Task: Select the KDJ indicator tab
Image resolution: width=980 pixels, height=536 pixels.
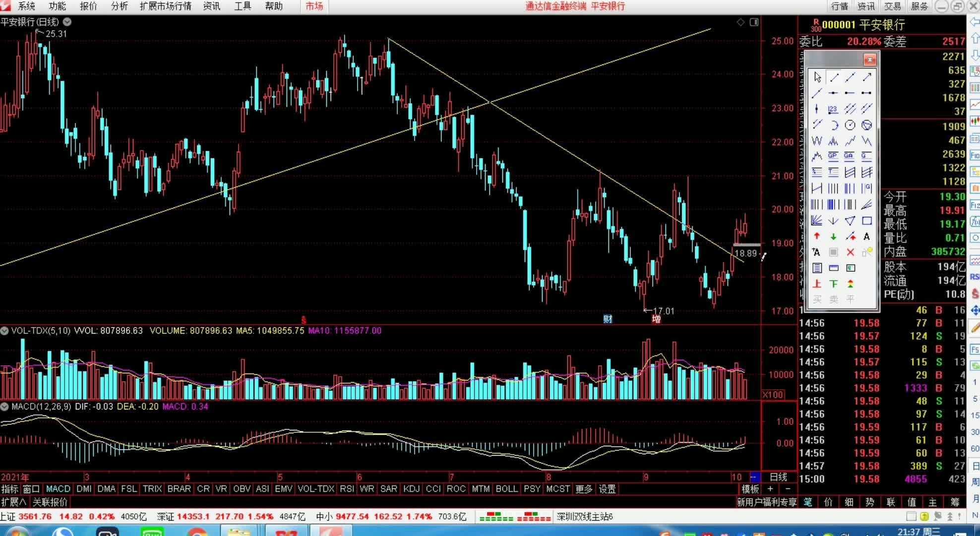Action: tap(412, 489)
